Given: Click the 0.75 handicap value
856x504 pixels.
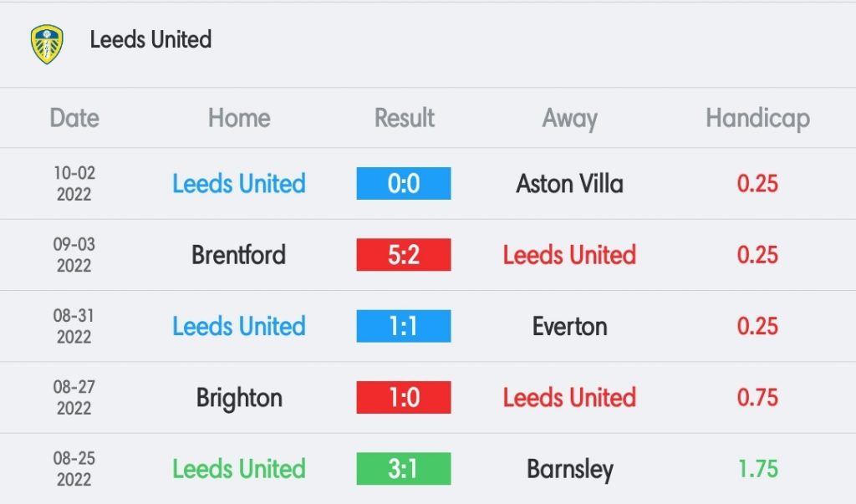Looking at the screenshot, I should pos(757,398).
